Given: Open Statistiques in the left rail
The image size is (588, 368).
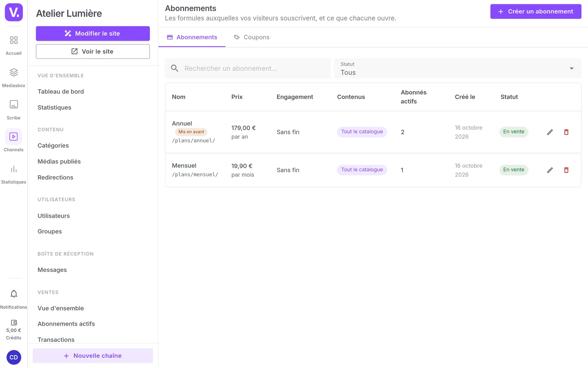Looking at the screenshot, I should pos(14,174).
